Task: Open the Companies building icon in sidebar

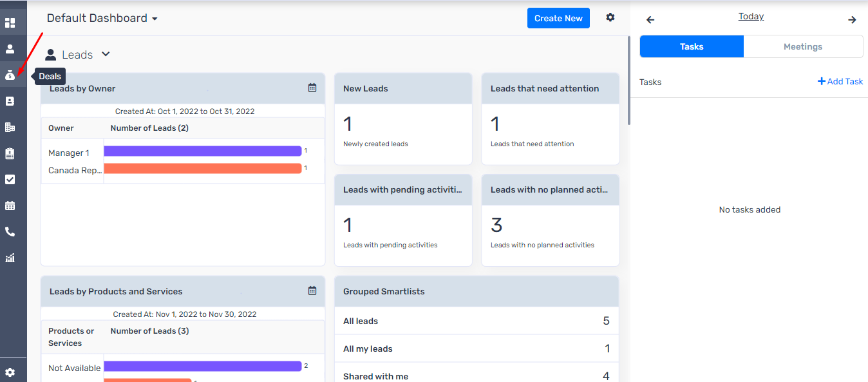Action: pyautogui.click(x=10, y=127)
